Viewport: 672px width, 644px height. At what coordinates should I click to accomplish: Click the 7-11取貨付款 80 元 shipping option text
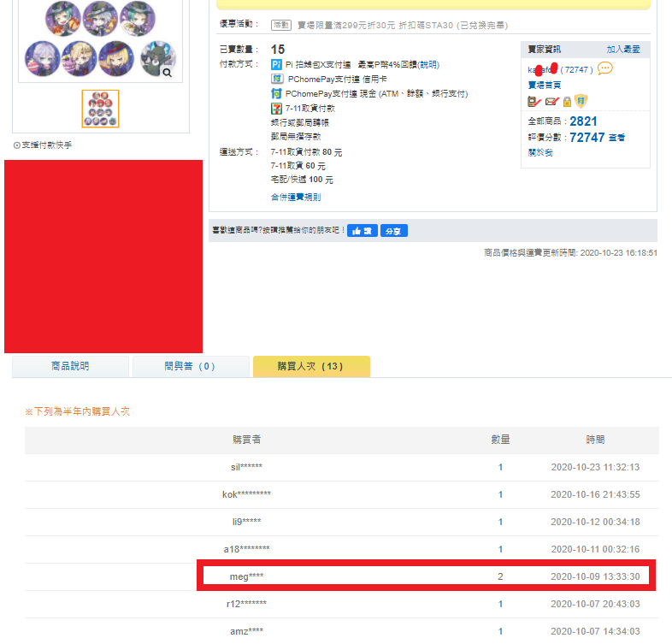point(306,152)
